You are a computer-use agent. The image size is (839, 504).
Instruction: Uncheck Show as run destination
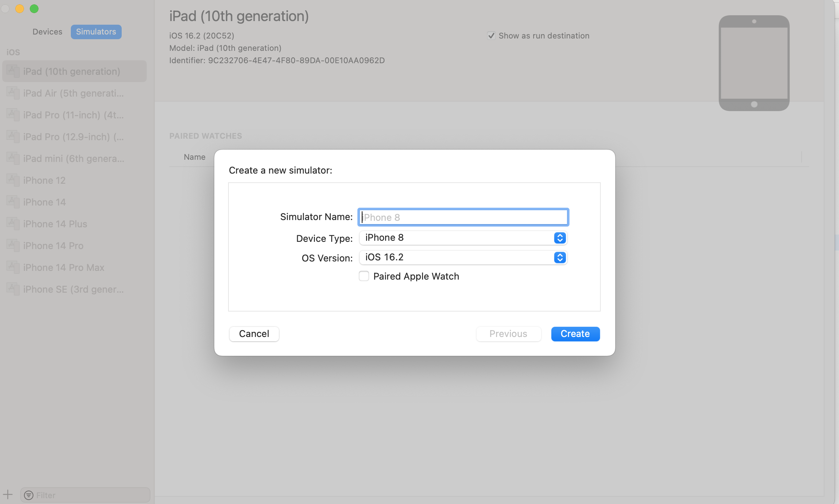(491, 36)
